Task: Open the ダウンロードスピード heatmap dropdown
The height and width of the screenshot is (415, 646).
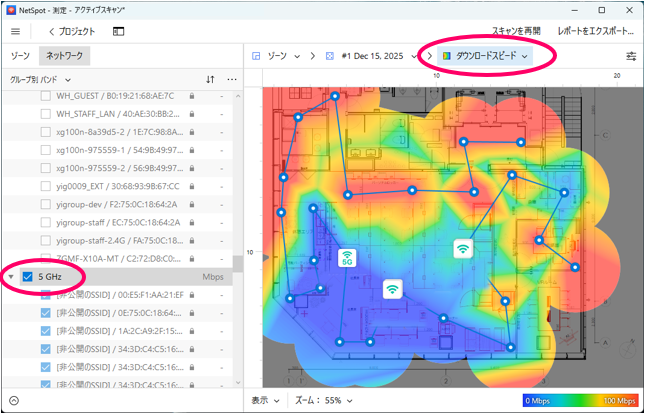Action: pos(485,56)
